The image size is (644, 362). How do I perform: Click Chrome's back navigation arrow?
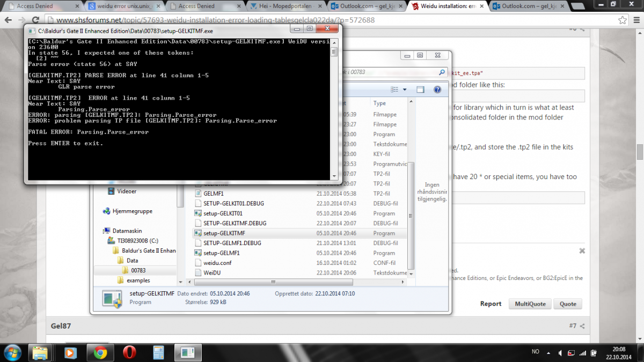(9, 20)
